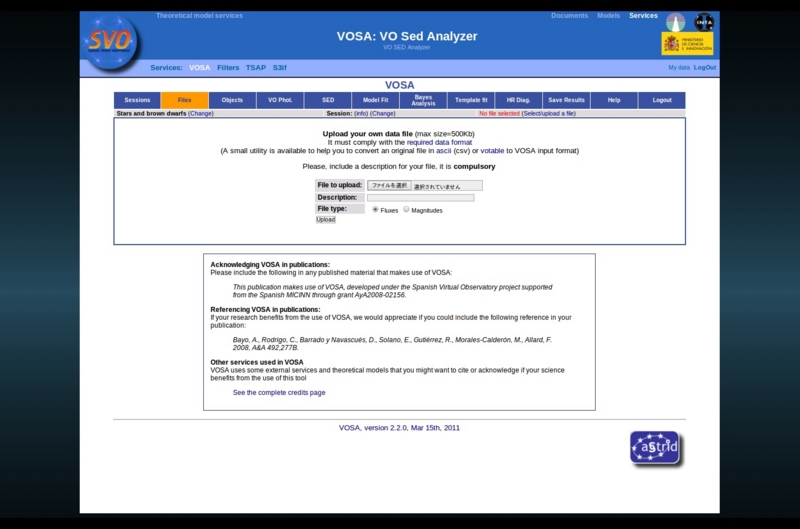Open the Help tab
The height and width of the screenshot is (529, 800).
(x=614, y=100)
